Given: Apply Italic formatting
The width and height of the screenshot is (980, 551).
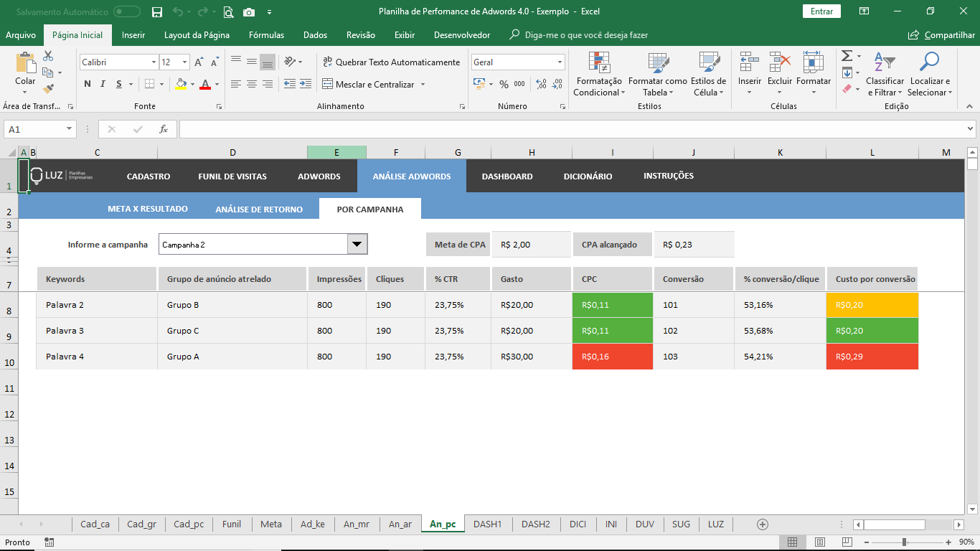Looking at the screenshot, I should click(x=103, y=84).
